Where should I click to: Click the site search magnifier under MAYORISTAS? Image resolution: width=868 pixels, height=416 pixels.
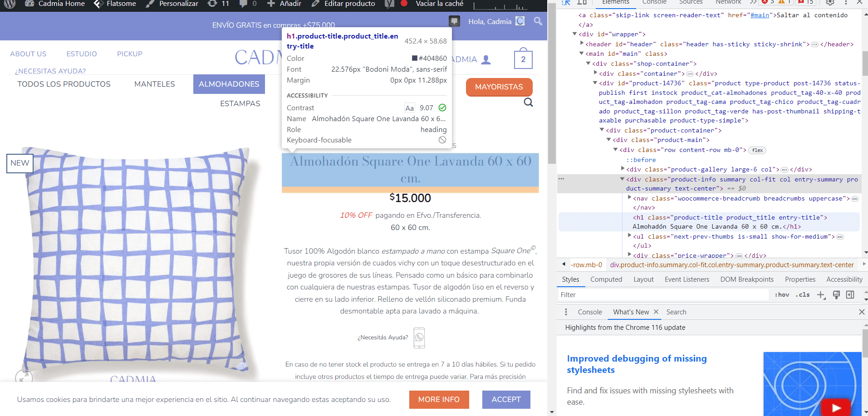coord(528,103)
